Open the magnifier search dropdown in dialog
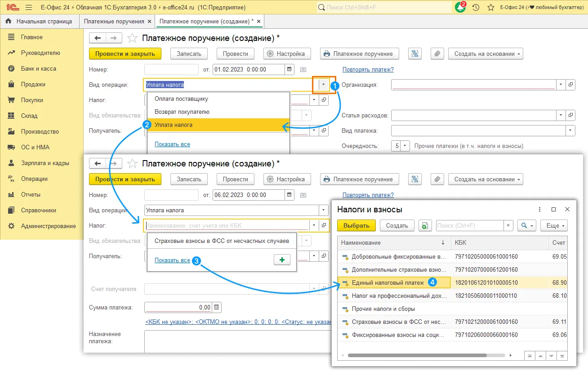Image resolution: width=588 pixels, height=372 pixels. (x=526, y=225)
